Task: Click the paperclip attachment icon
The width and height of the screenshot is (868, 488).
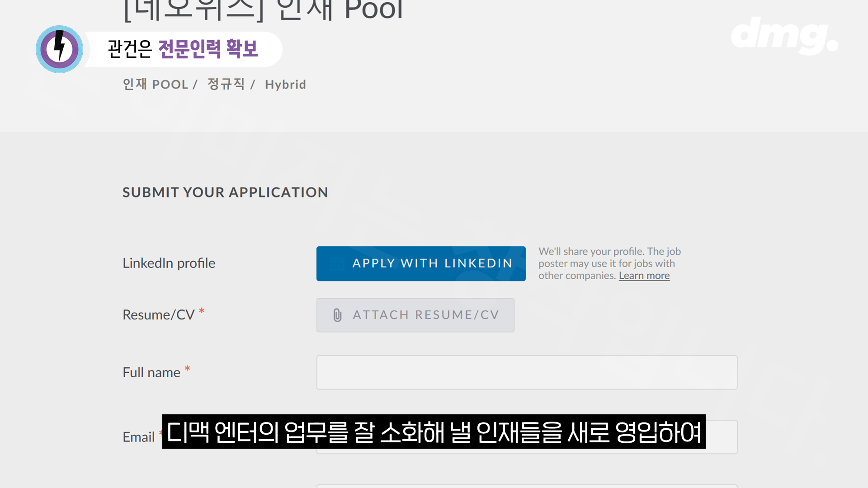Action: (337, 315)
